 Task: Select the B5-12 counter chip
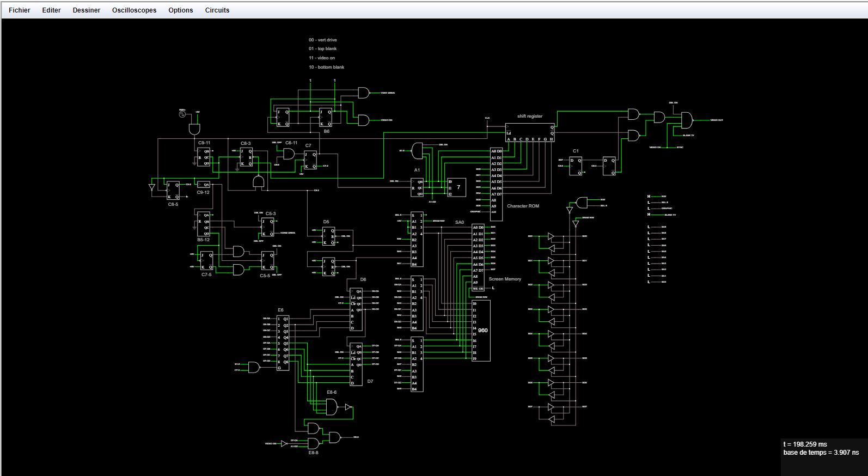tap(204, 224)
